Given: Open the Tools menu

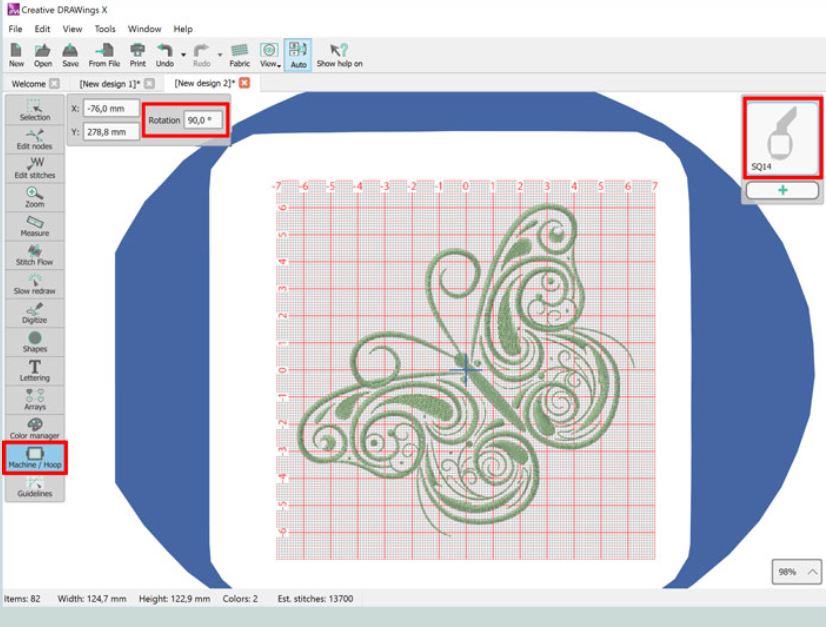Looking at the screenshot, I should tap(104, 29).
